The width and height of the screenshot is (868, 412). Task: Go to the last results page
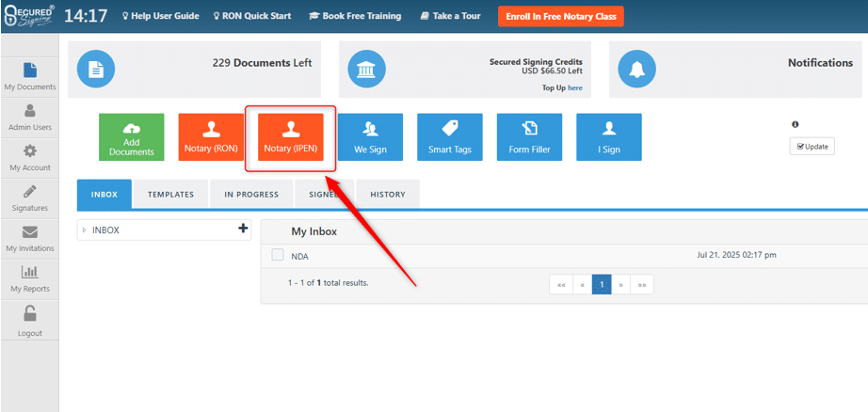tap(642, 284)
